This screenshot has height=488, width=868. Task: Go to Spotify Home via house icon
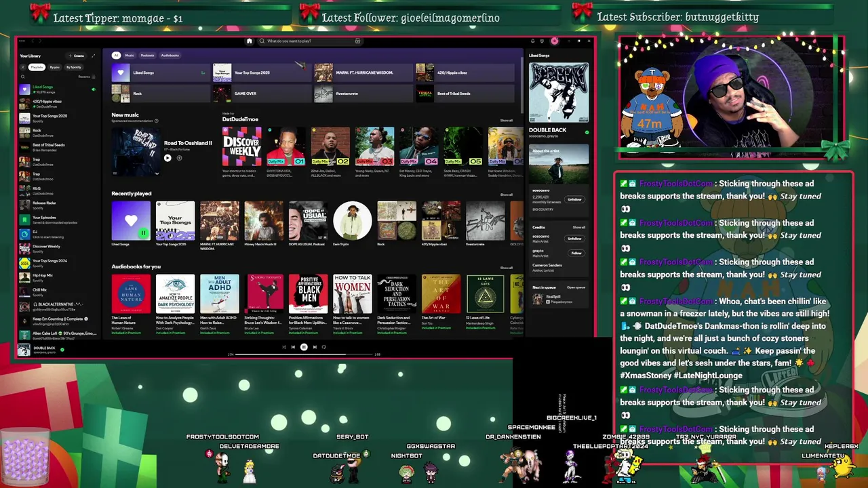(249, 41)
